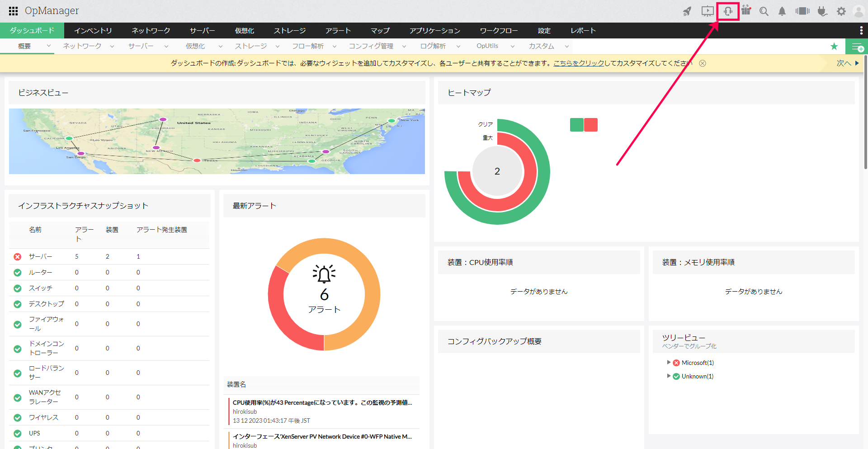Open the gift box icon

click(746, 10)
